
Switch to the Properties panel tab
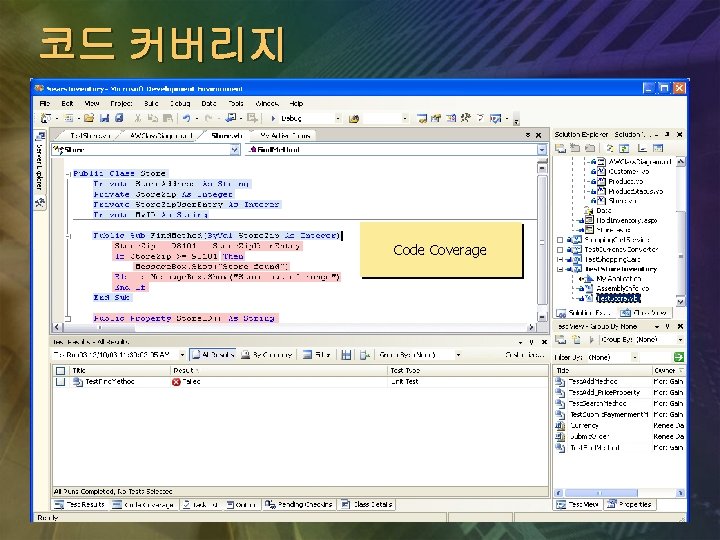(630, 504)
